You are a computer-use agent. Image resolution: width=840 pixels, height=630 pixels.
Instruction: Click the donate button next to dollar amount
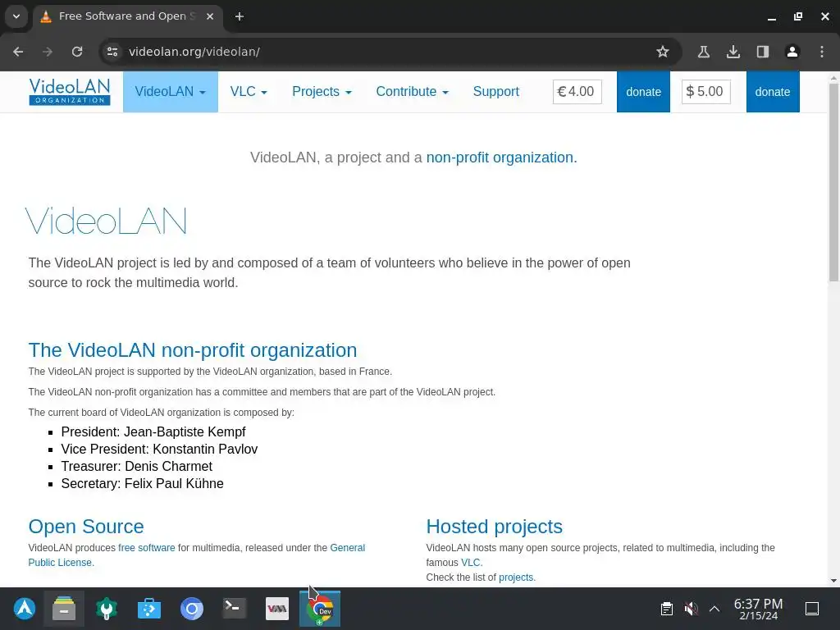773,92
